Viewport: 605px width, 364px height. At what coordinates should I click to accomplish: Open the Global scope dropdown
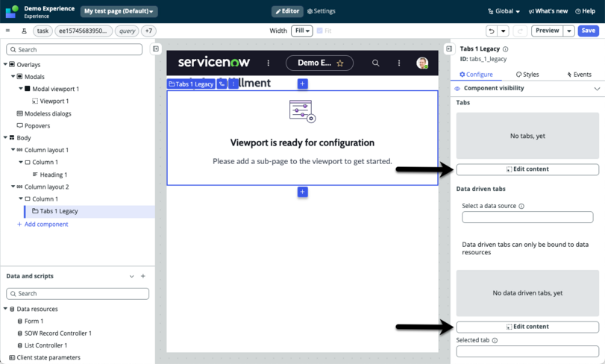(504, 11)
